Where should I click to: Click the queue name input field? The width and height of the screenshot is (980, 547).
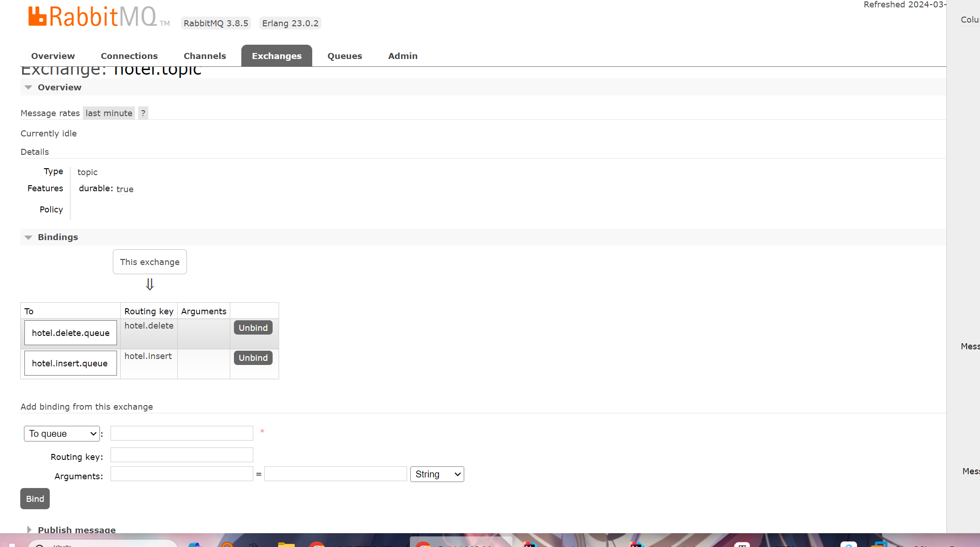[181, 433]
